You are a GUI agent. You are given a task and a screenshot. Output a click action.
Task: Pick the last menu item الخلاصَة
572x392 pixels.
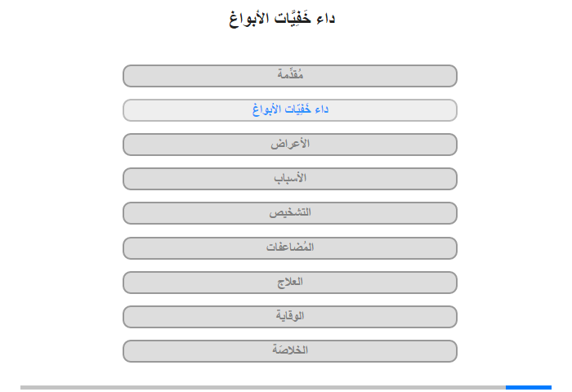click(x=289, y=351)
